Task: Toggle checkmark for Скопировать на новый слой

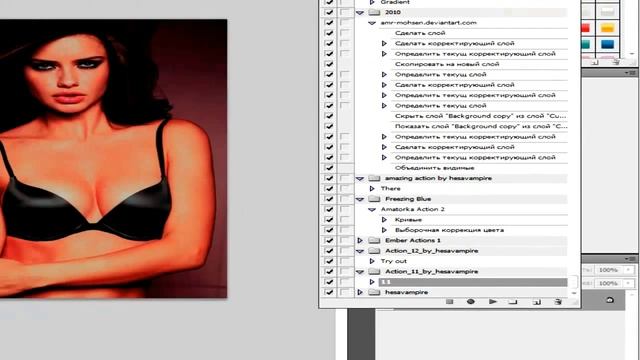Action: tap(329, 64)
